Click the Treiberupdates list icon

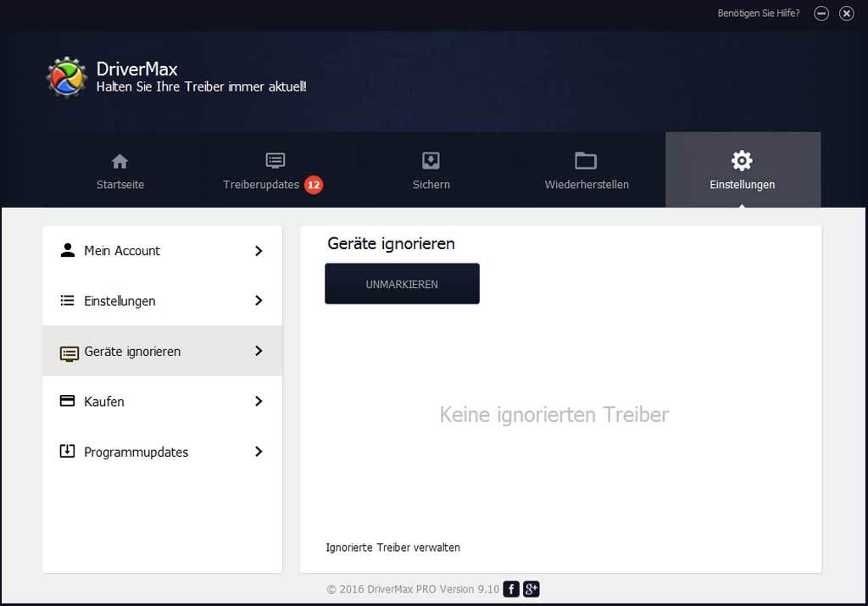coord(275,161)
